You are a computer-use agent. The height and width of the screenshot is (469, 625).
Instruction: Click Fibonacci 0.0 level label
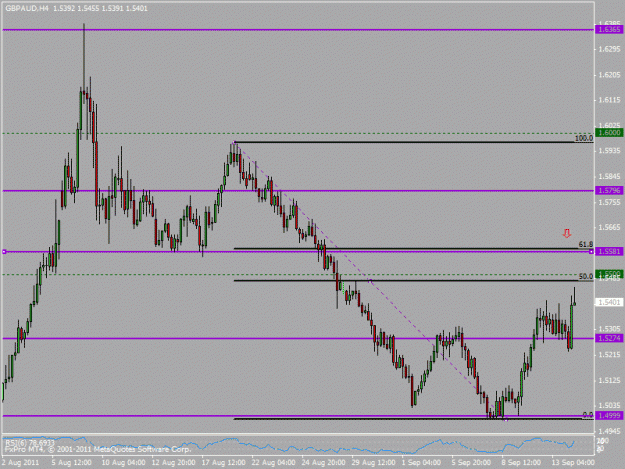pyautogui.click(x=588, y=415)
